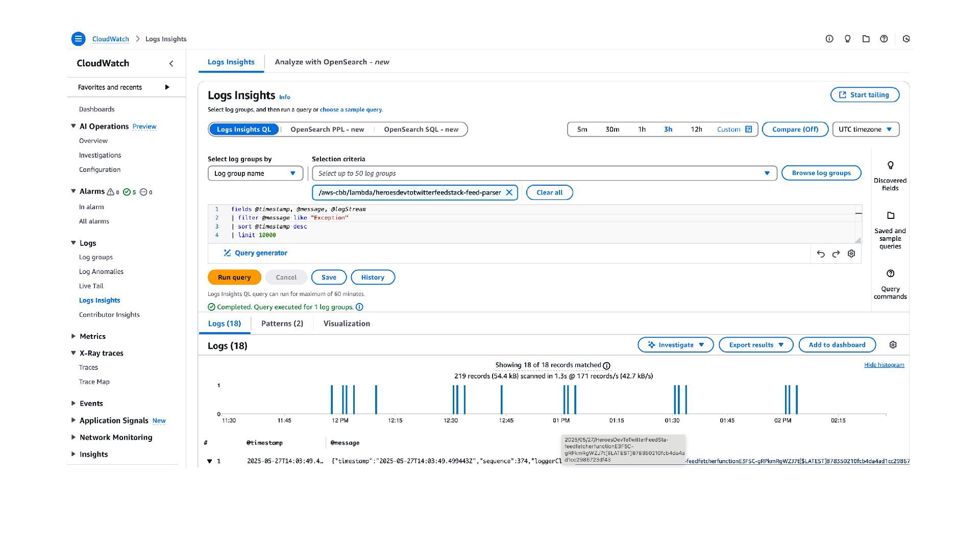Open the custom time range calendar icon
The width and height of the screenshot is (980, 551).
749,129
